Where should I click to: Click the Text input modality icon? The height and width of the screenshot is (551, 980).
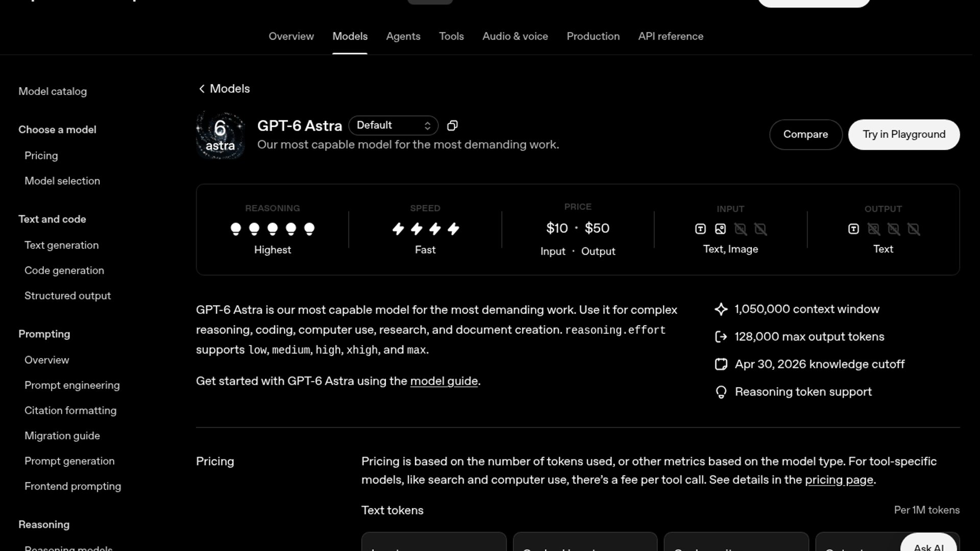pyautogui.click(x=700, y=229)
